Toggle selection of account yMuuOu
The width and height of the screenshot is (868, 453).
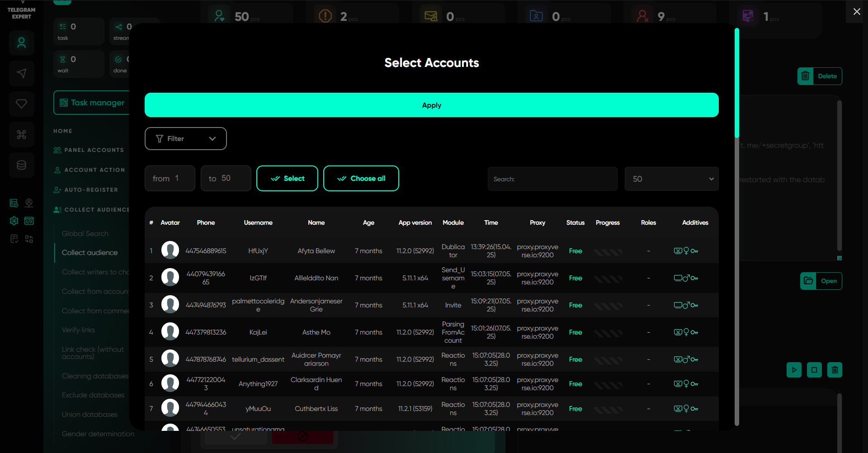pyautogui.click(x=258, y=409)
